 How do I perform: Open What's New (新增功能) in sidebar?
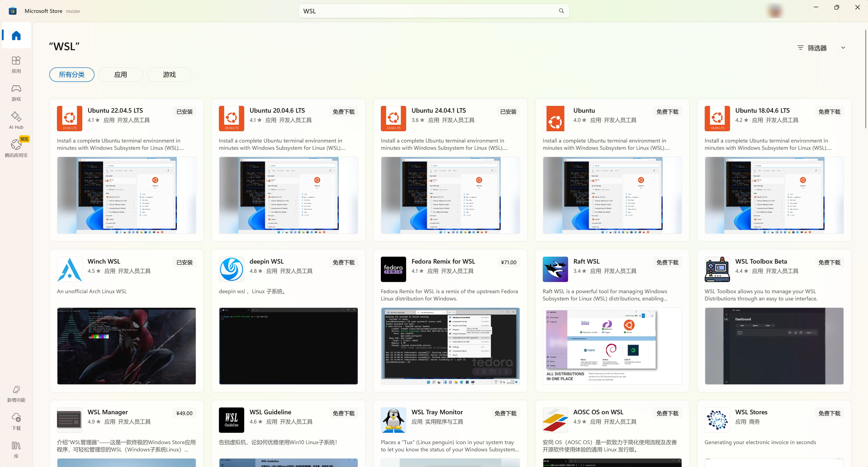click(16, 393)
